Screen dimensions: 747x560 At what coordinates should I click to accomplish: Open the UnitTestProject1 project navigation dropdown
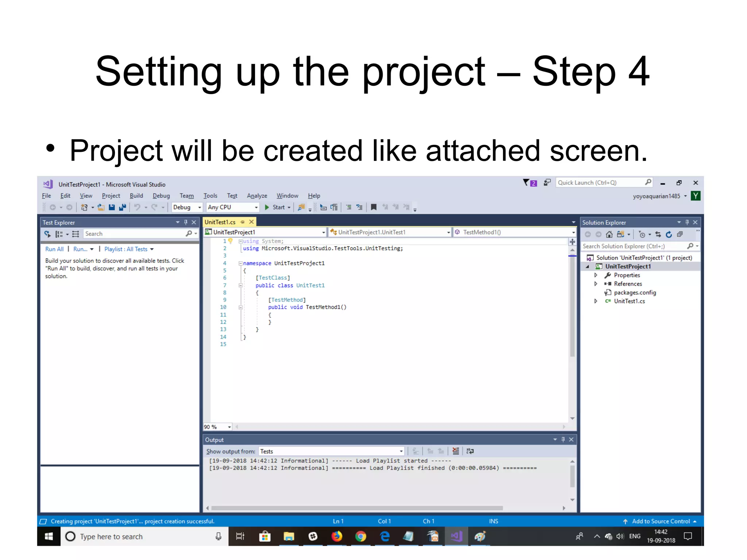click(x=265, y=232)
